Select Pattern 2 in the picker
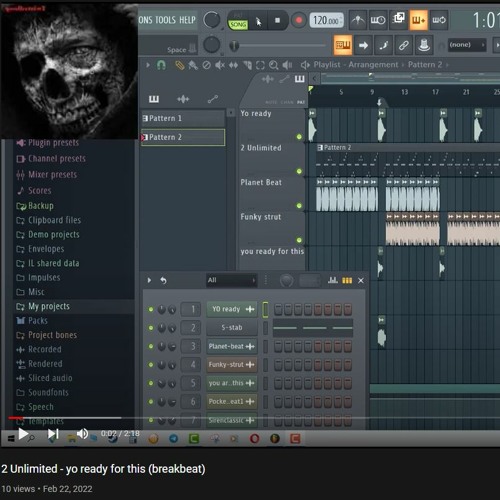The width and height of the screenshot is (500, 500). (183, 137)
